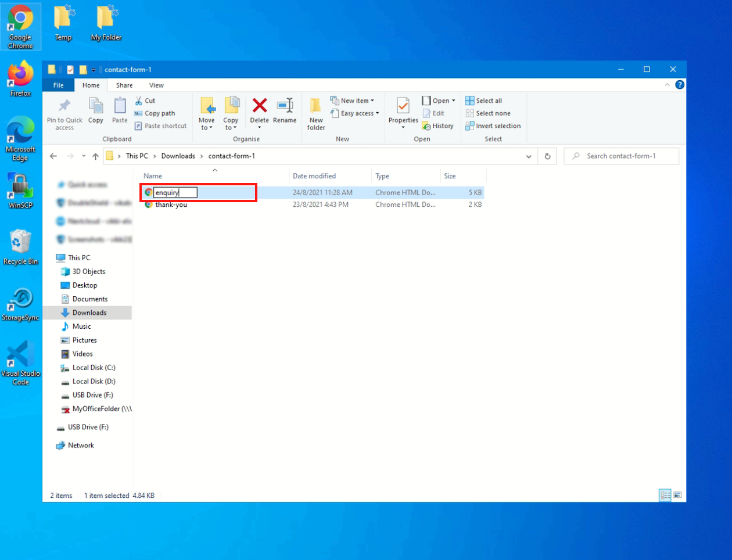Open the Help question mark icon
The width and height of the screenshot is (732, 560).
[680, 85]
